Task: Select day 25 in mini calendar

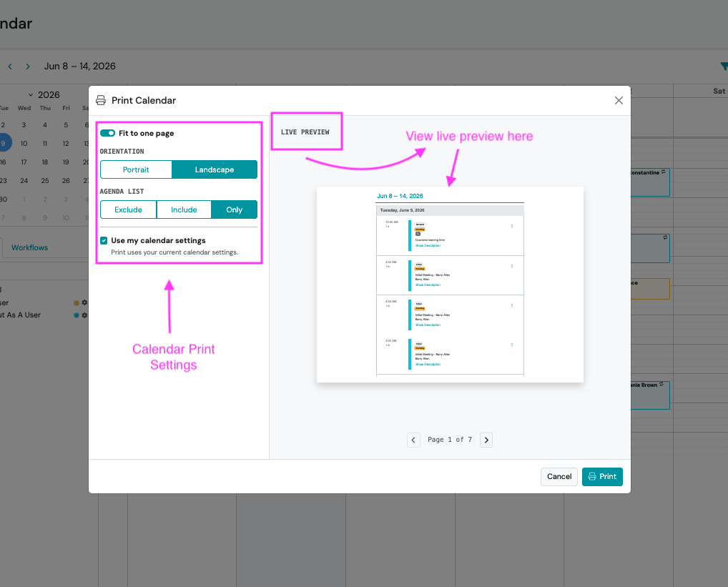Action: point(45,180)
